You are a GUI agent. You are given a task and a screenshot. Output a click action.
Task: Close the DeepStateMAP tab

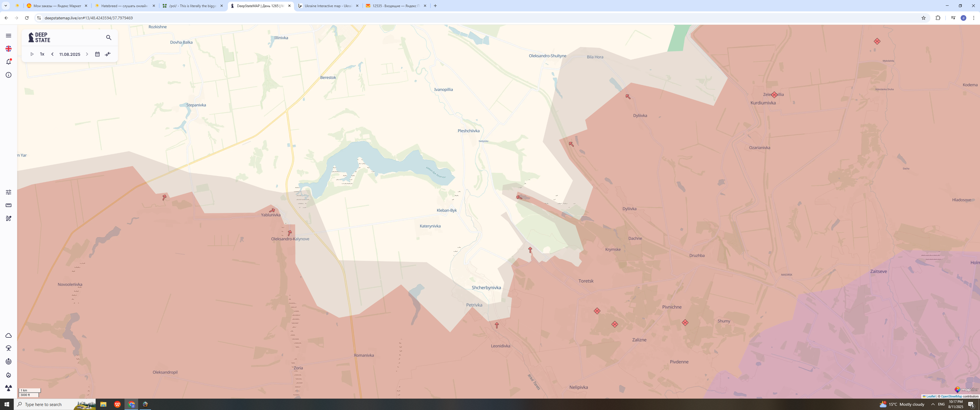289,6
